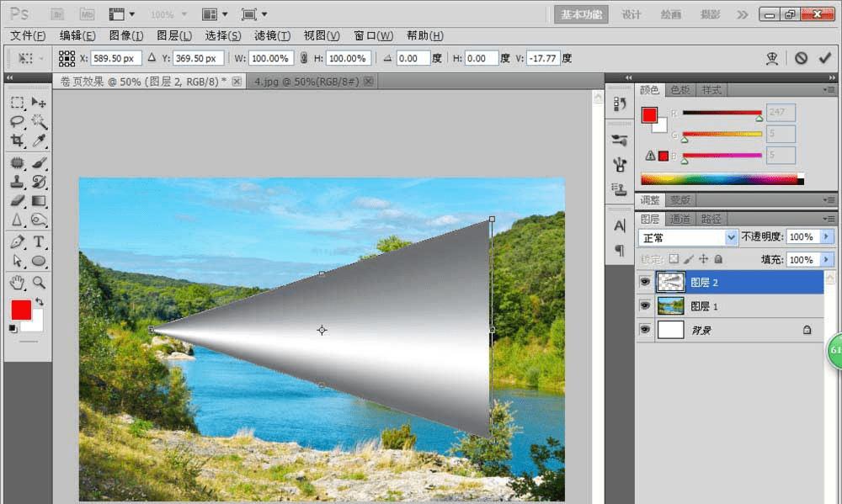Select the Zoom tool
842x504 pixels.
39,283
